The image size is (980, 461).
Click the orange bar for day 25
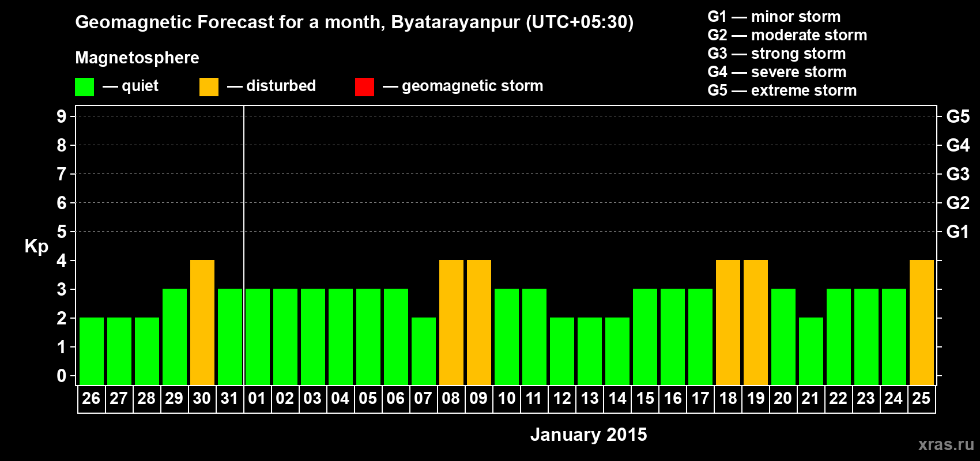(x=922, y=323)
